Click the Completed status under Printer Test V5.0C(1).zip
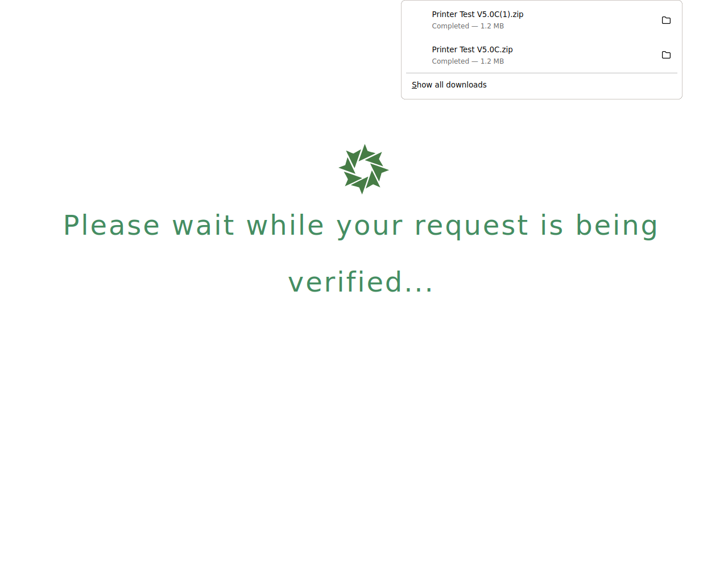Image resolution: width=728 pixels, height=582 pixels. 450,26
